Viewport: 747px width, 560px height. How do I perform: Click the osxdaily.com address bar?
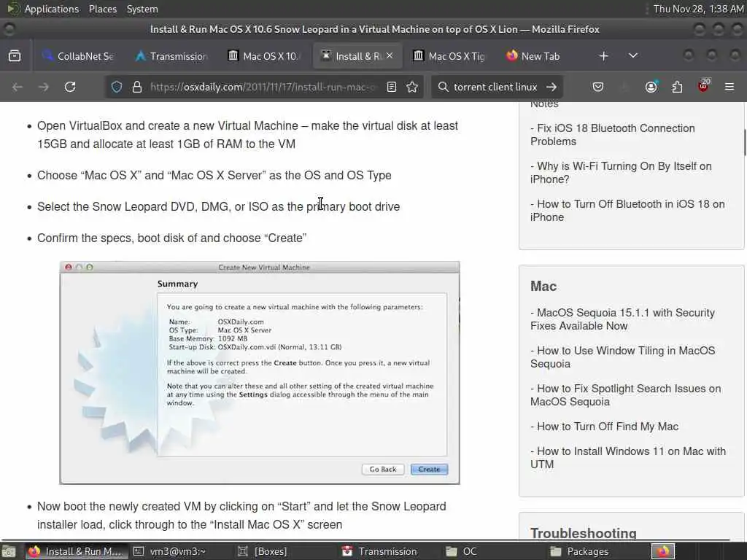(x=263, y=87)
